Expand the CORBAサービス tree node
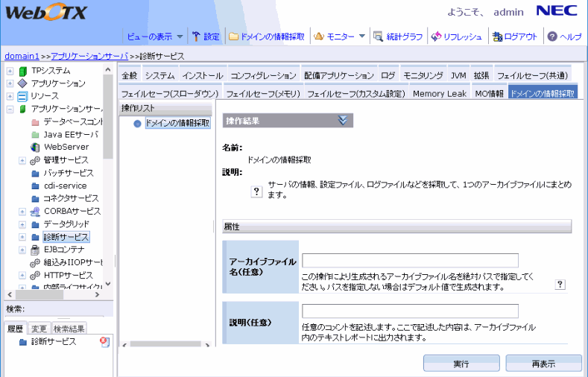The width and height of the screenshot is (588, 377). [22, 211]
